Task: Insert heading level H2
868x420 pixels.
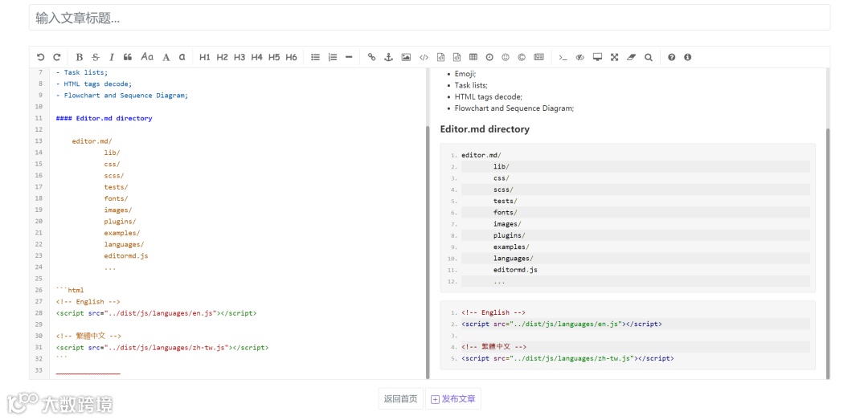Action: click(x=222, y=57)
